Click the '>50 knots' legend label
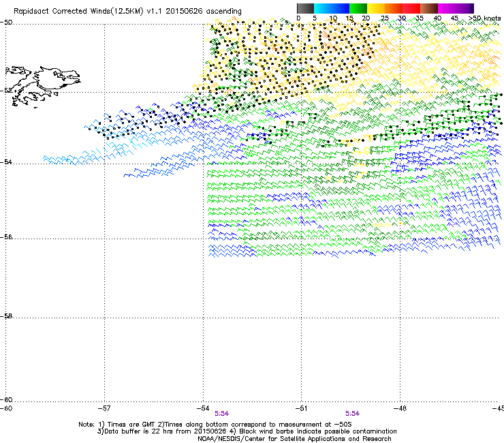The width and height of the screenshot is (504, 443). coord(484,18)
